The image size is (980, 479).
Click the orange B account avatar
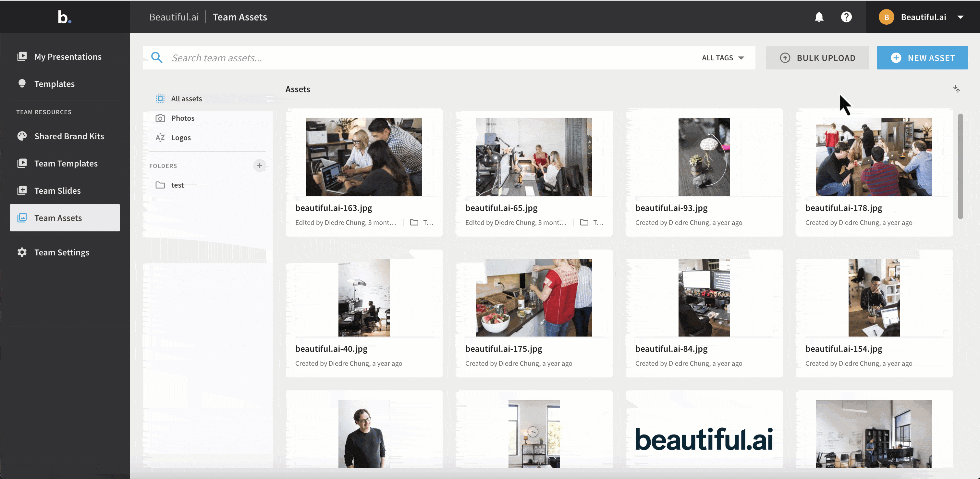tap(887, 17)
